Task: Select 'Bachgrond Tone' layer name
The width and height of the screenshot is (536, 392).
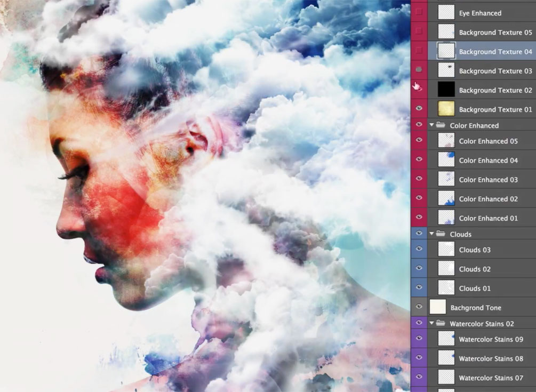Action: 476,308
